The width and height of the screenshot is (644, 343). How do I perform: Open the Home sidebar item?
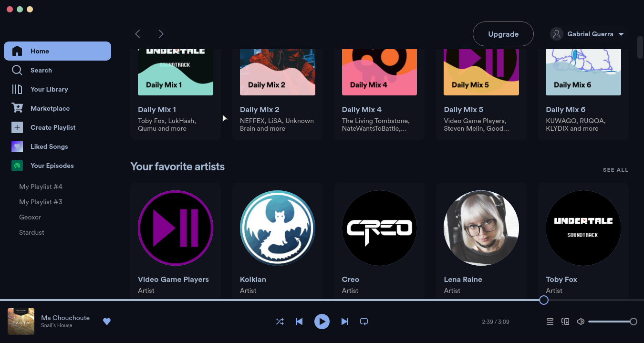pos(57,51)
